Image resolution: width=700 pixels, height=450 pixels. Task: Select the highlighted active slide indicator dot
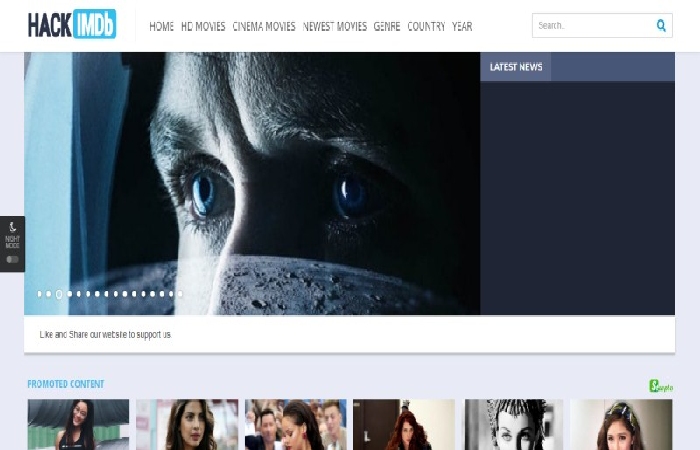(58, 294)
